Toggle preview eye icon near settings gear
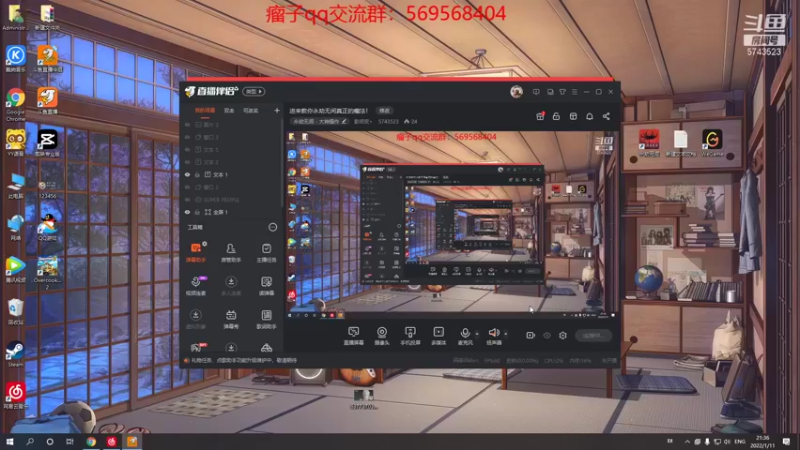The image size is (800, 450). 547,335
